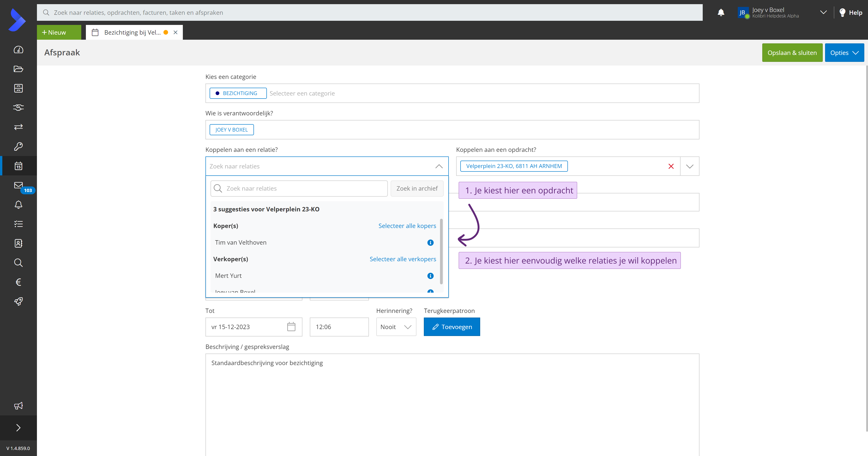Screen dimensions: 868x456
Task: Click Opslaan & sluiten
Action: click(792, 53)
